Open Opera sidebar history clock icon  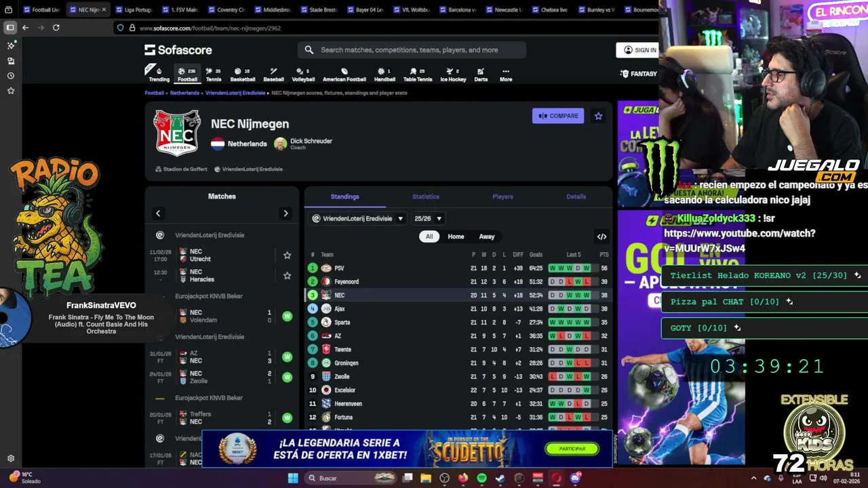pyautogui.click(x=10, y=75)
